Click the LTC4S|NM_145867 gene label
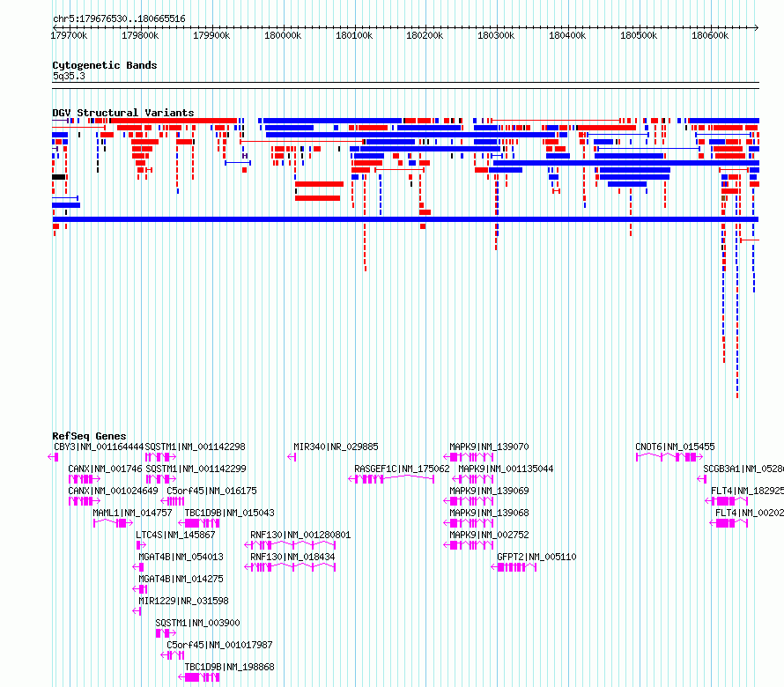Screen dimensions: 784x687 click(x=175, y=535)
